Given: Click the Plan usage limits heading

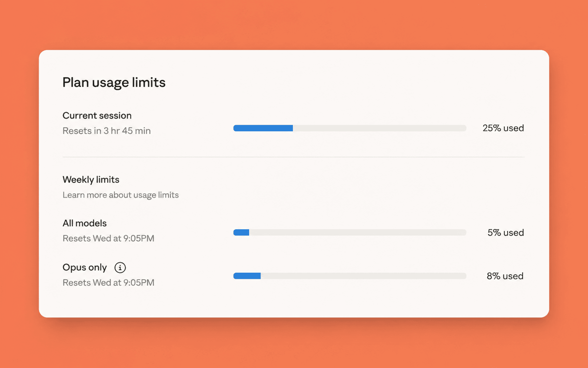Looking at the screenshot, I should tap(114, 82).
